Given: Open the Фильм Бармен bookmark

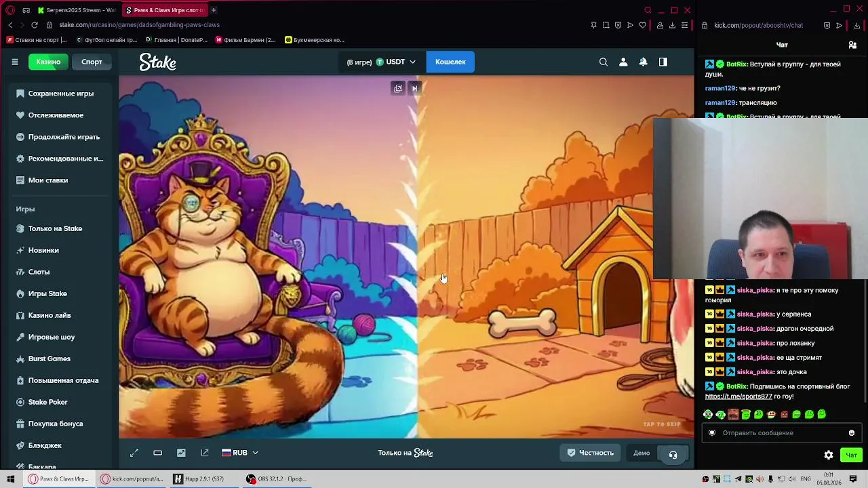Looking at the screenshot, I should pyautogui.click(x=245, y=40).
